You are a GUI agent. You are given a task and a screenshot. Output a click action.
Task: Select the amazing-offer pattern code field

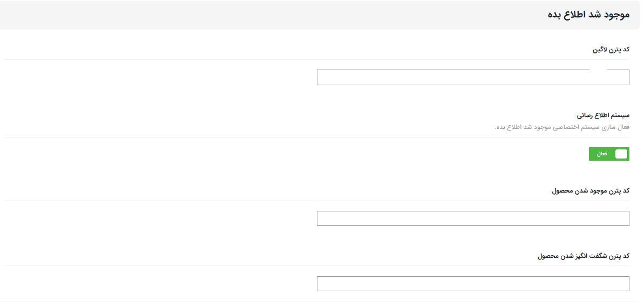pyautogui.click(x=473, y=284)
